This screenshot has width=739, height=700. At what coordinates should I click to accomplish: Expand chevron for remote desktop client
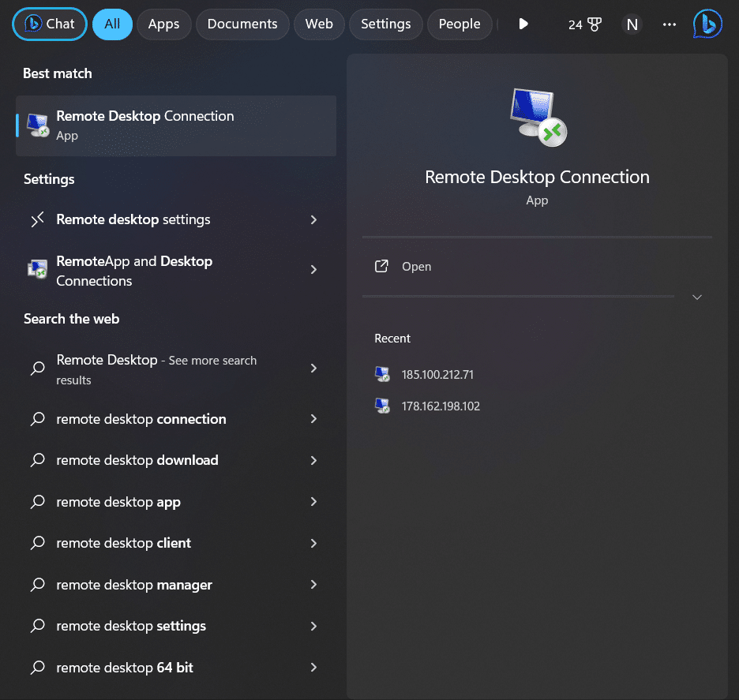tap(313, 543)
